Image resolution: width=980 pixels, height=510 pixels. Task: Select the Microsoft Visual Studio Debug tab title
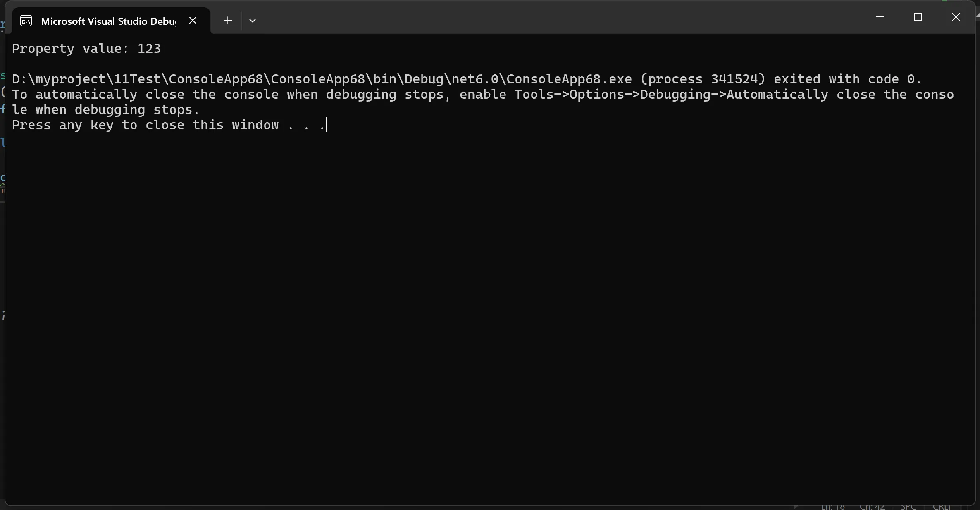(108, 21)
